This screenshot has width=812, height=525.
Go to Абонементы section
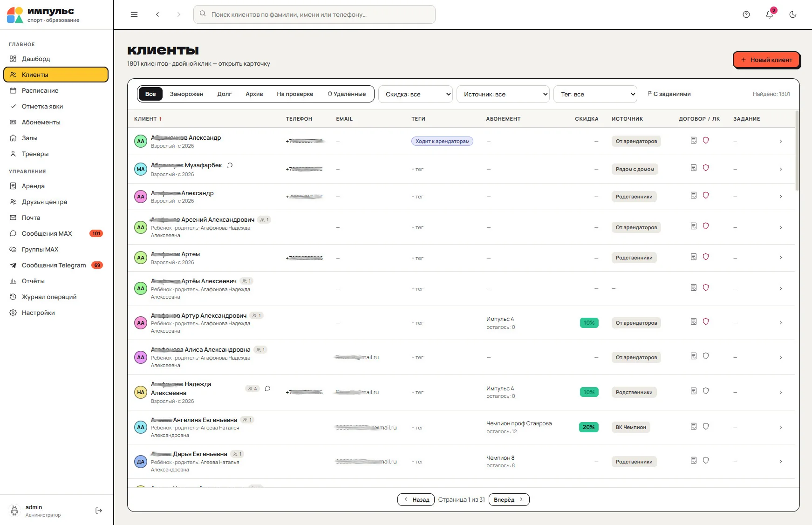pos(56,122)
